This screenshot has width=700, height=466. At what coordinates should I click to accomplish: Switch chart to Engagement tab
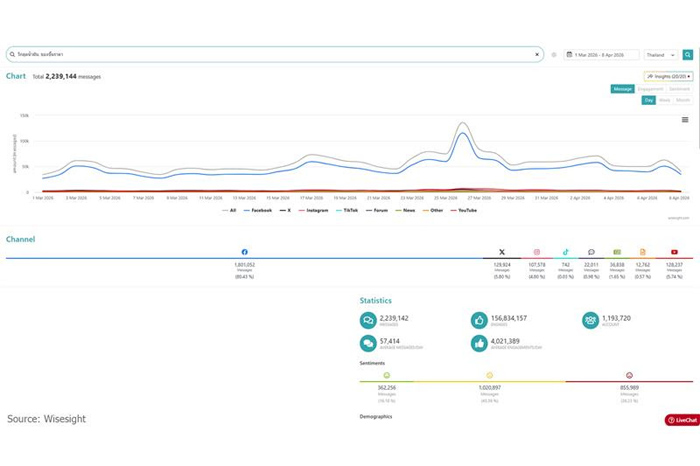click(x=650, y=89)
